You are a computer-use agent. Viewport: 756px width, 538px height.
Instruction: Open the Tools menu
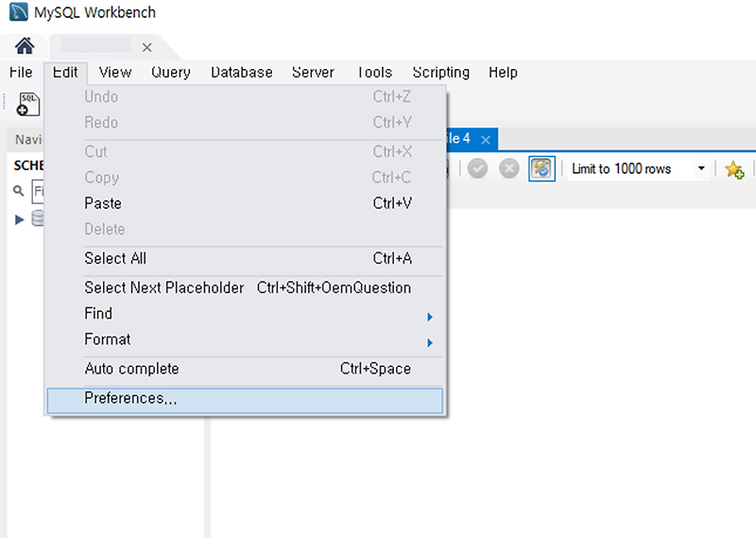pyautogui.click(x=374, y=73)
